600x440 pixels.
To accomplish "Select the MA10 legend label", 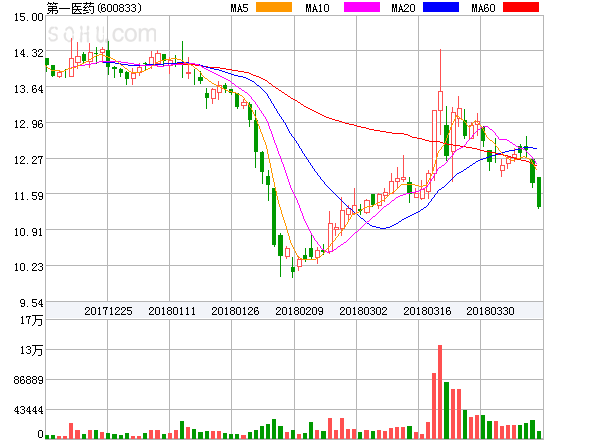I will tap(317, 8).
